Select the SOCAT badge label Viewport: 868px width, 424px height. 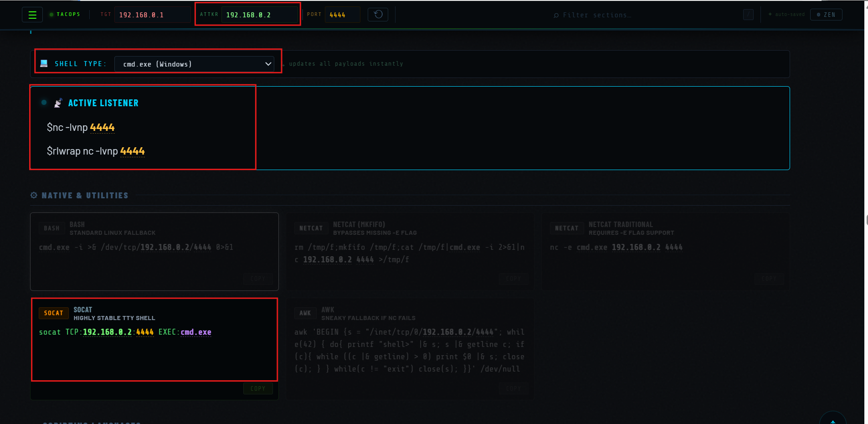point(53,313)
